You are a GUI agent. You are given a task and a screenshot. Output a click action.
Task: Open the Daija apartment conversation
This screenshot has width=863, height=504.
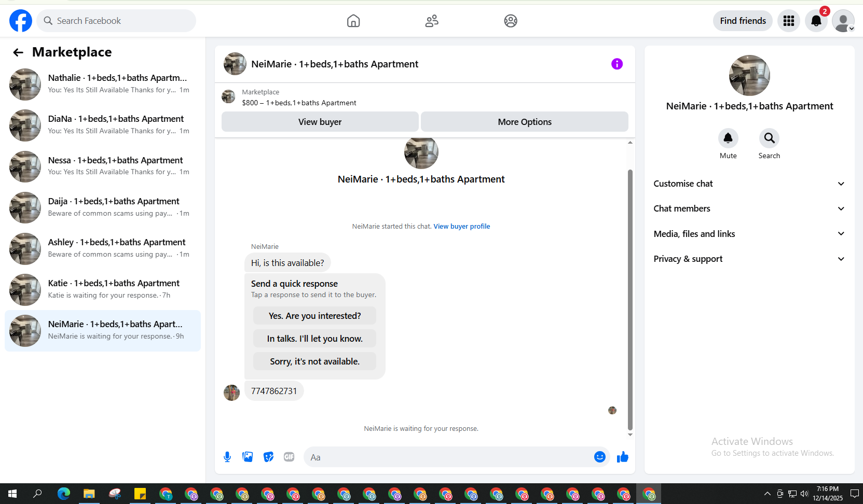pos(103,207)
